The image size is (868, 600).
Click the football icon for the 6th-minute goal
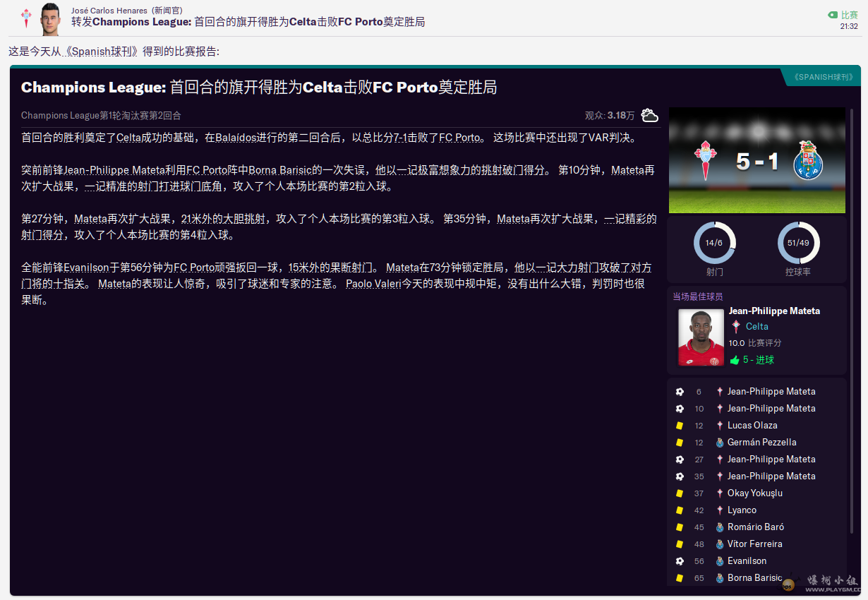(680, 392)
